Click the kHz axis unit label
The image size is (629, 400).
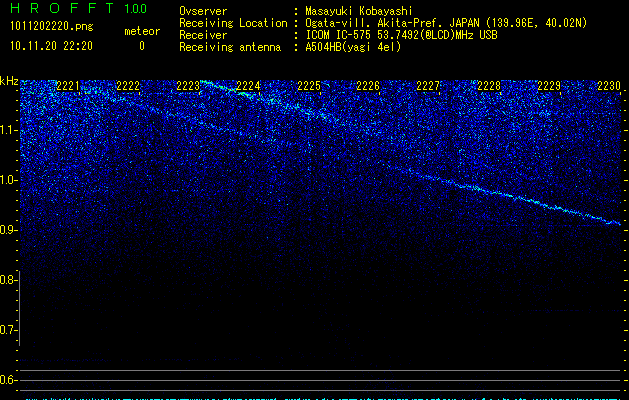click(9, 81)
